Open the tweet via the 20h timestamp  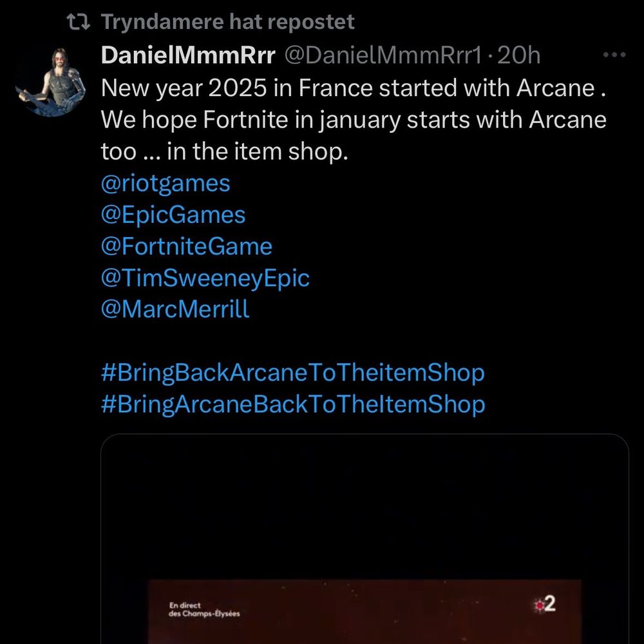pyautogui.click(x=518, y=55)
